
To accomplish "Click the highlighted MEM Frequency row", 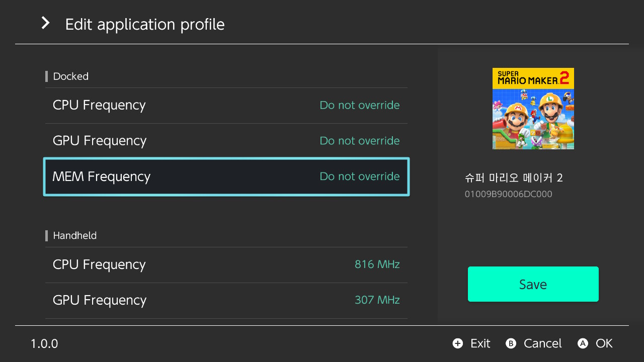I will click(226, 176).
